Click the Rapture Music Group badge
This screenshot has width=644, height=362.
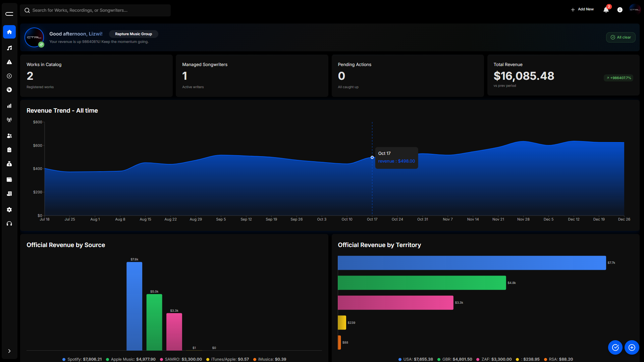[x=133, y=34]
